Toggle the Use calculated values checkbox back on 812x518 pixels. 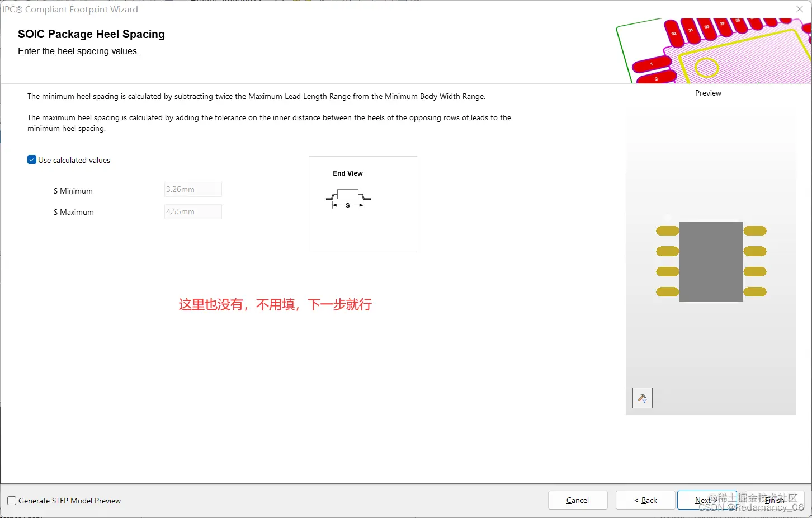(x=32, y=159)
